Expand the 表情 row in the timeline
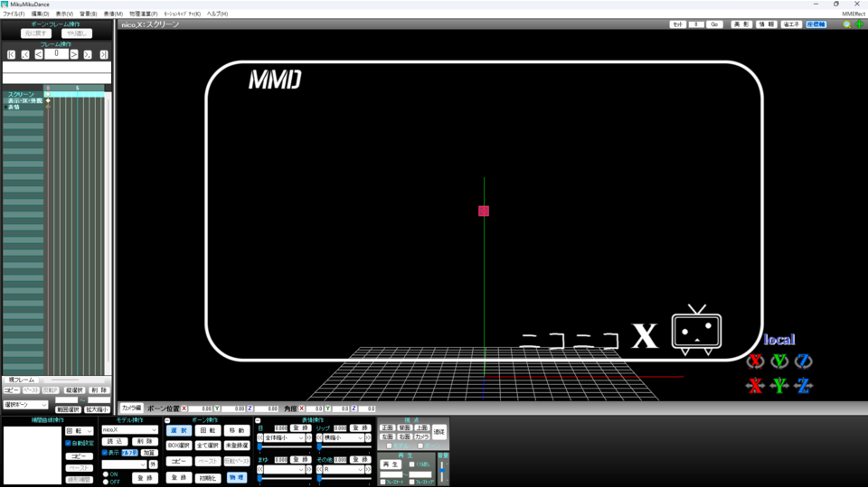Image resolution: width=868 pixels, height=488 pixels. [5, 108]
